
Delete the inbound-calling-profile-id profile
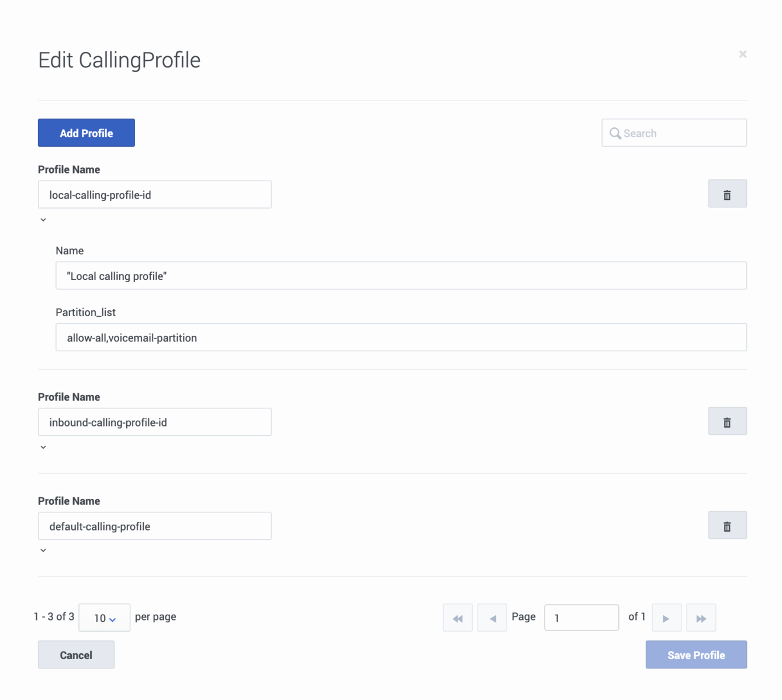click(x=727, y=421)
